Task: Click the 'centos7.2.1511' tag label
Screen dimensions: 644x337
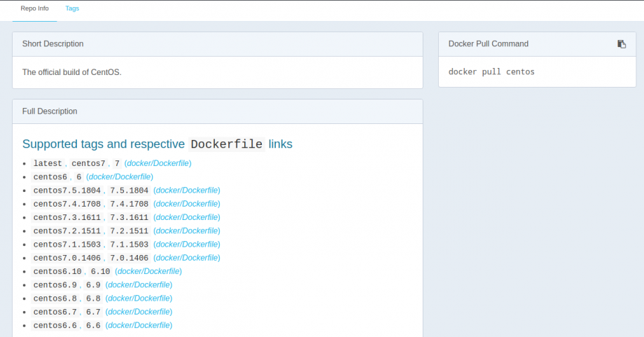Action: pos(67,231)
